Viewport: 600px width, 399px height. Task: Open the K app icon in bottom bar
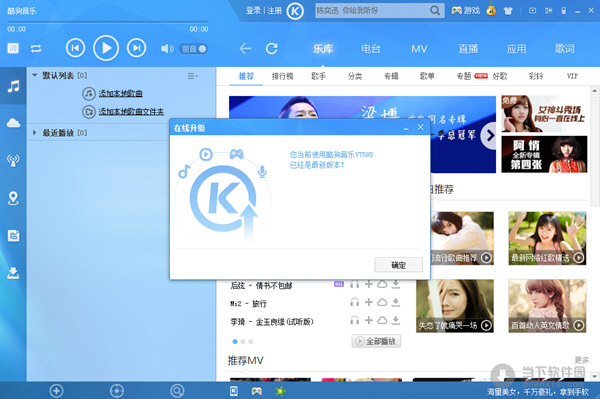[x=234, y=391]
